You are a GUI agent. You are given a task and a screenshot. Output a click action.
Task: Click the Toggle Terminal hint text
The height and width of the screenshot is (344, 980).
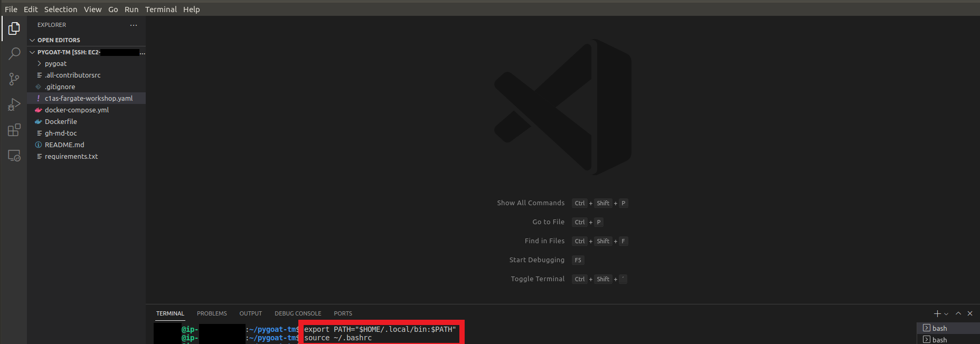click(x=538, y=279)
